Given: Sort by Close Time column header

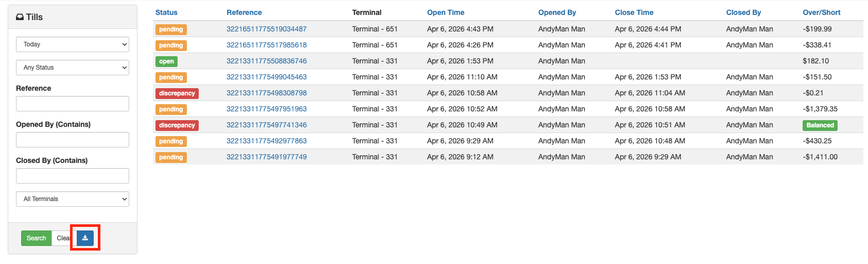Looking at the screenshot, I should [x=634, y=12].
